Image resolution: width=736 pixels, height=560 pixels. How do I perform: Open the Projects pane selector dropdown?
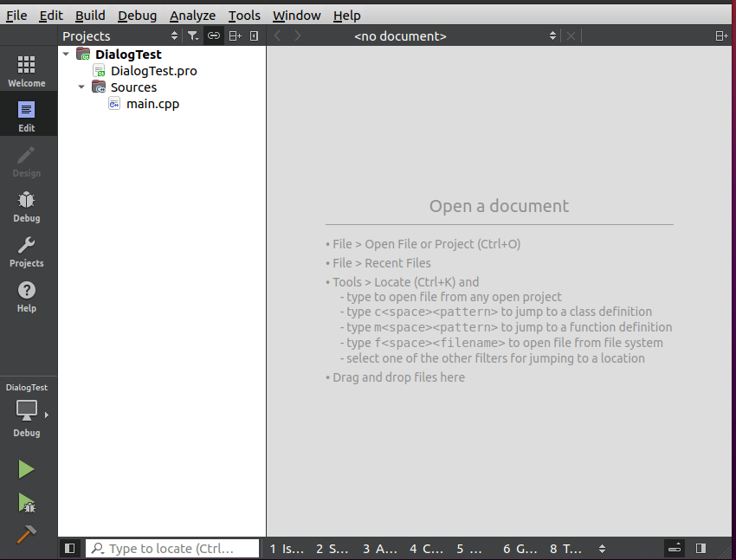[x=174, y=35]
